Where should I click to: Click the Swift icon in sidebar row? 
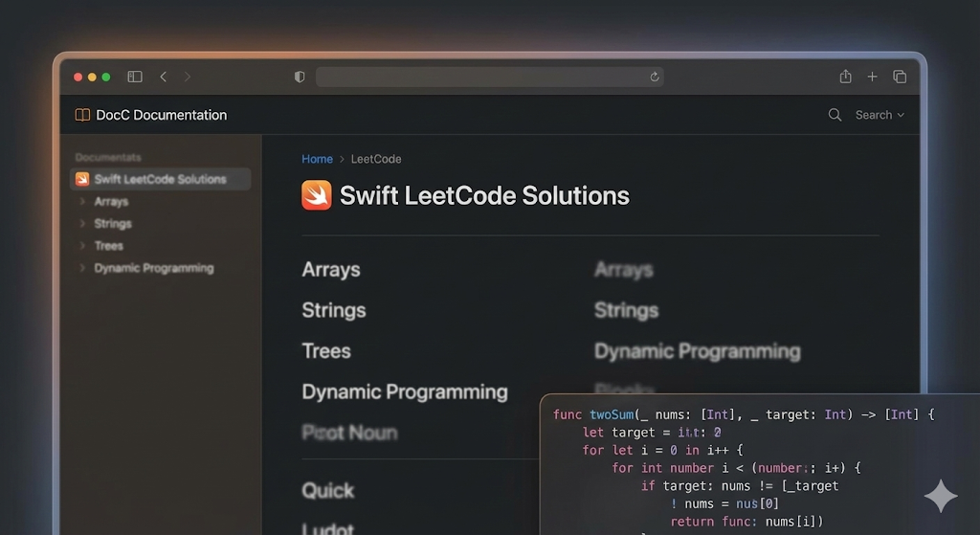click(x=82, y=179)
